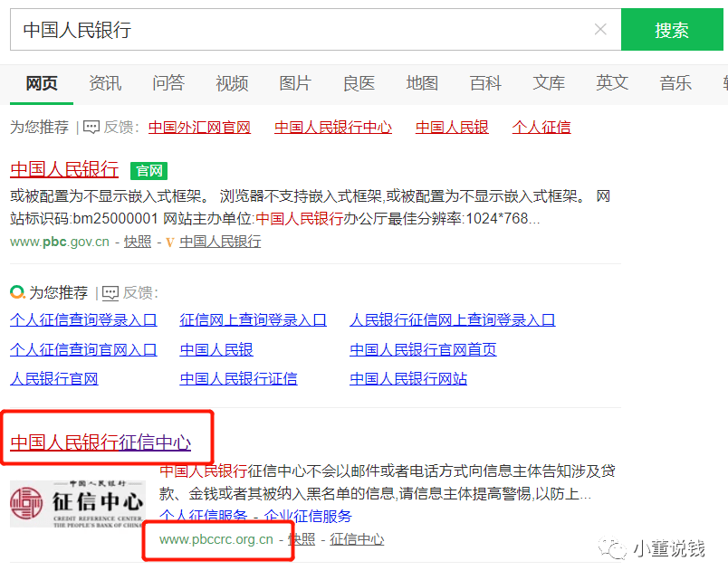Open the 图片 tab

point(295,83)
